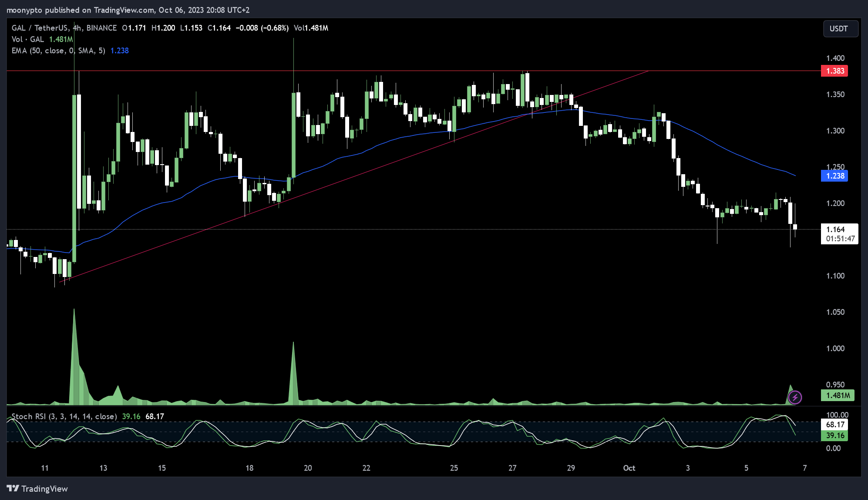Click the 1.100 price axis label

tap(835, 276)
